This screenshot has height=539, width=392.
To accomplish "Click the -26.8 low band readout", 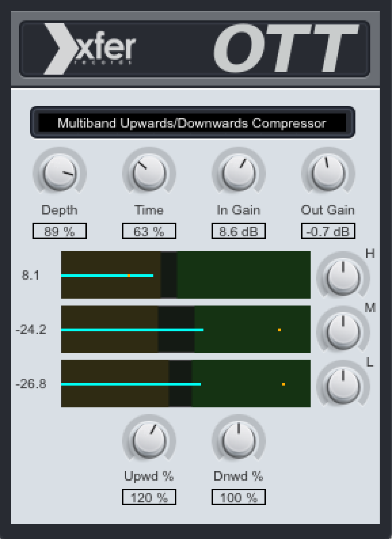I will (31, 384).
